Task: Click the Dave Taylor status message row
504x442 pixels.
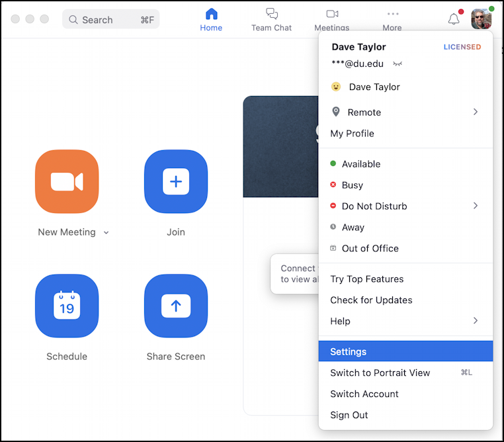Action: (405, 87)
